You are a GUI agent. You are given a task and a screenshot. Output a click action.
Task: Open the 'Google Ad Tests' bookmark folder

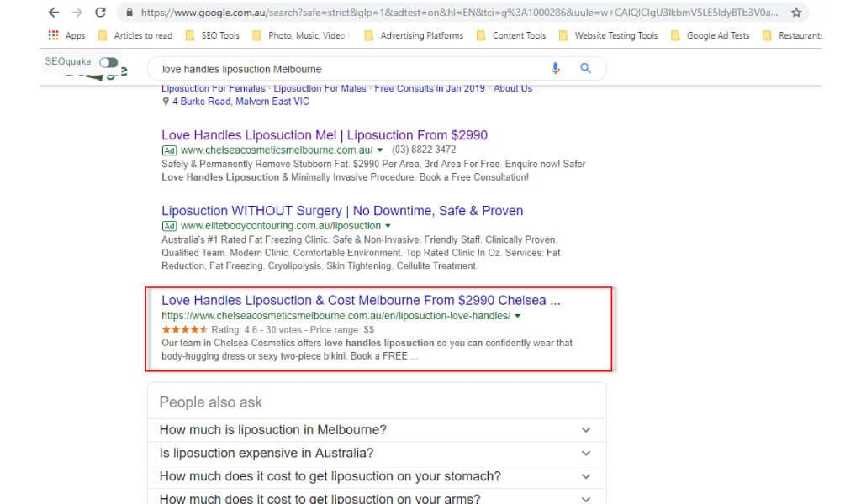(x=710, y=35)
